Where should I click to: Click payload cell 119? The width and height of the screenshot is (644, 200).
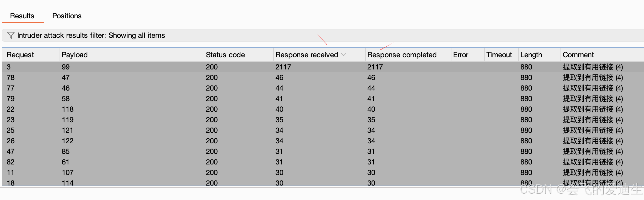tap(68, 120)
